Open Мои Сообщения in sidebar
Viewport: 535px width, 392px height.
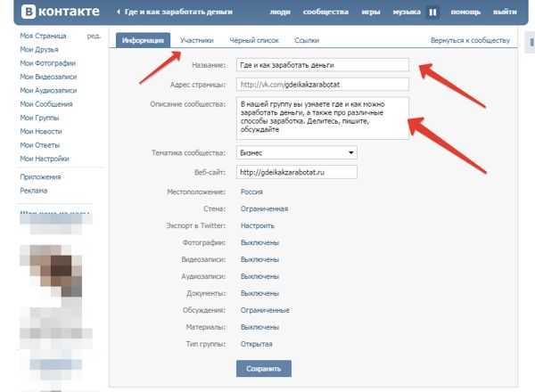tap(46, 104)
